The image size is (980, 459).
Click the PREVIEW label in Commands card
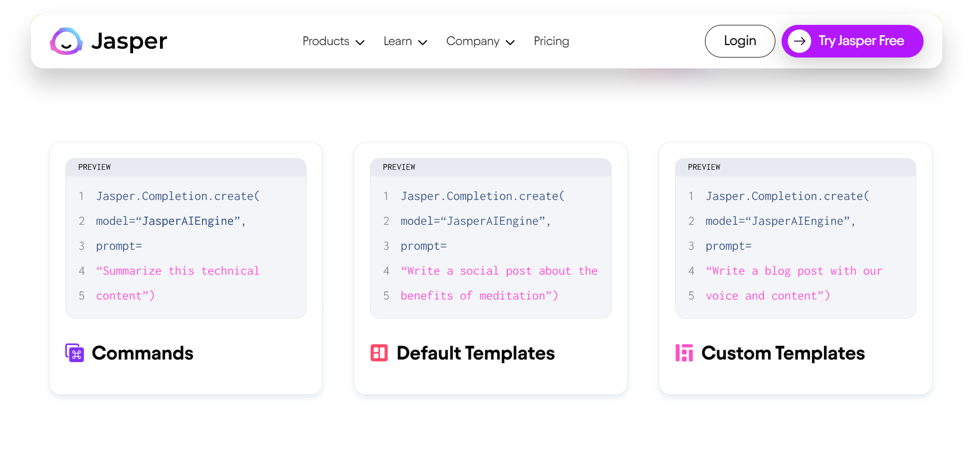(x=94, y=167)
